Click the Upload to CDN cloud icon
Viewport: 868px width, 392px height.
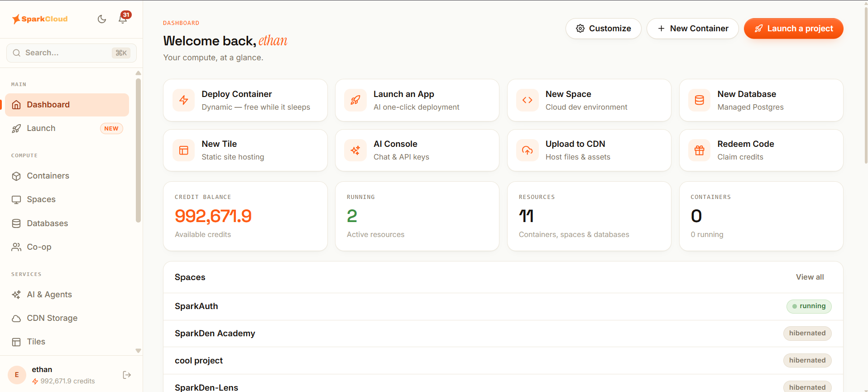pos(528,150)
